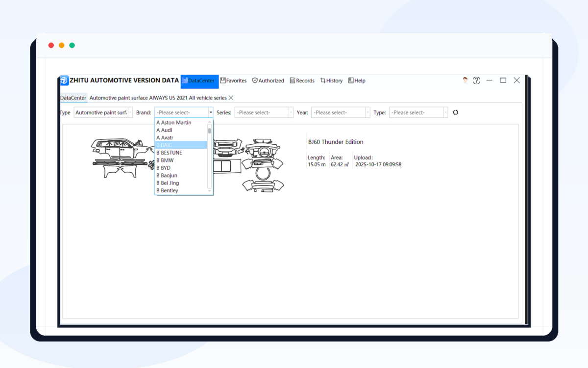
Task: Open the History menu
Action: point(331,80)
